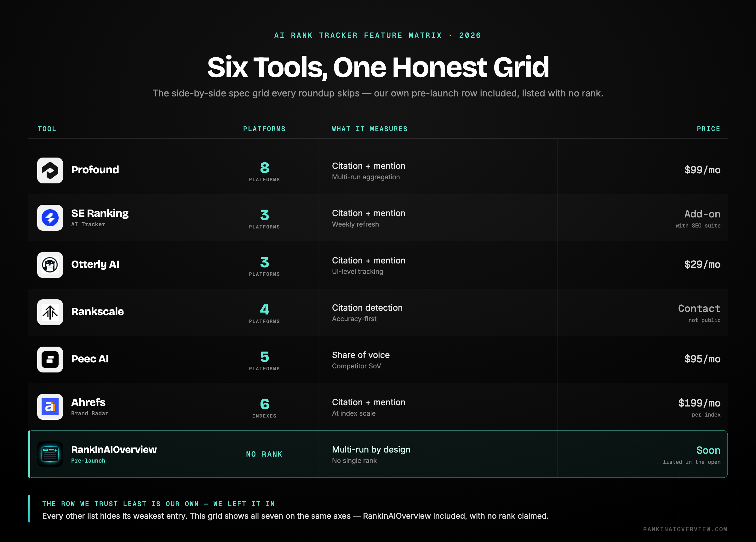Select the WHAT IT MEASURES column header

click(370, 129)
